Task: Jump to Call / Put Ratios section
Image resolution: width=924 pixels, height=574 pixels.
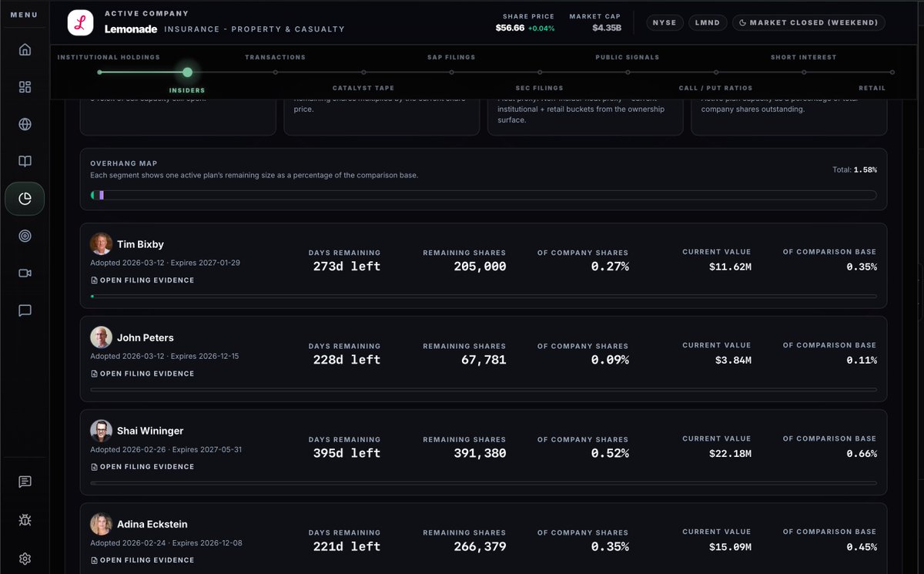Action: pos(715,88)
